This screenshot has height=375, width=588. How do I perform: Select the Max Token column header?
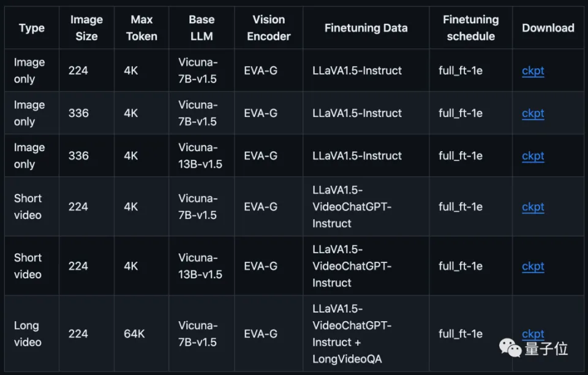click(141, 28)
